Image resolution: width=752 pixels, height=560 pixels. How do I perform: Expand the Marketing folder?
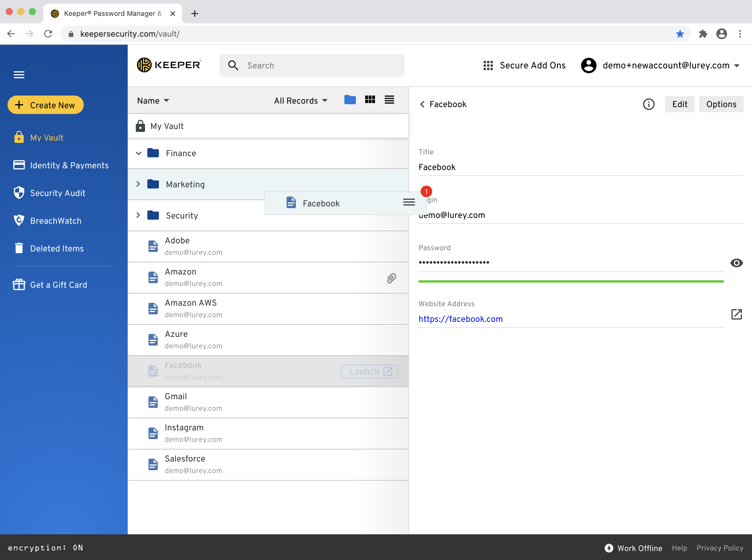138,184
